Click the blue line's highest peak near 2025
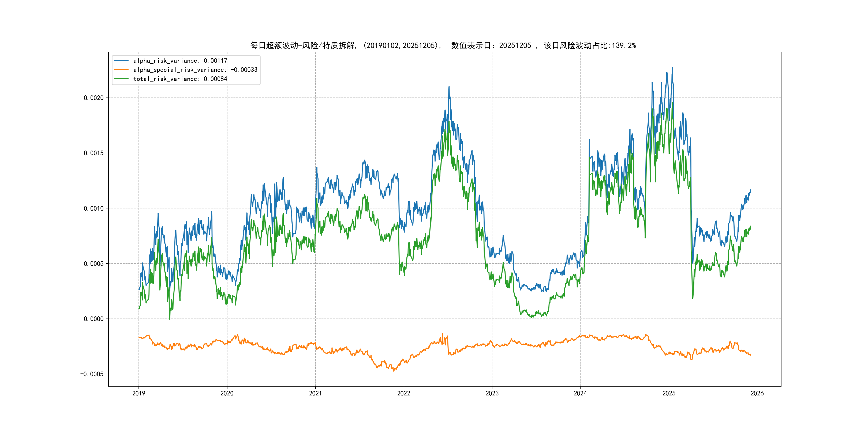 [x=672, y=68]
